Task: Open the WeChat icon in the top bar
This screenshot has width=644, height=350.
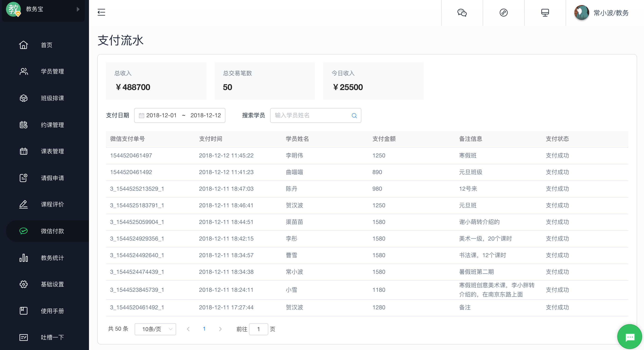Action: pyautogui.click(x=462, y=12)
